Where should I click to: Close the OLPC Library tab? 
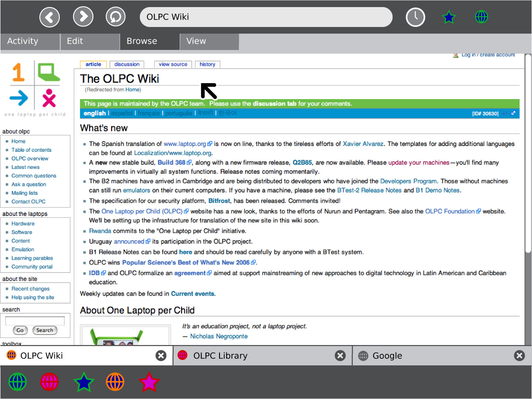pyautogui.click(x=340, y=356)
